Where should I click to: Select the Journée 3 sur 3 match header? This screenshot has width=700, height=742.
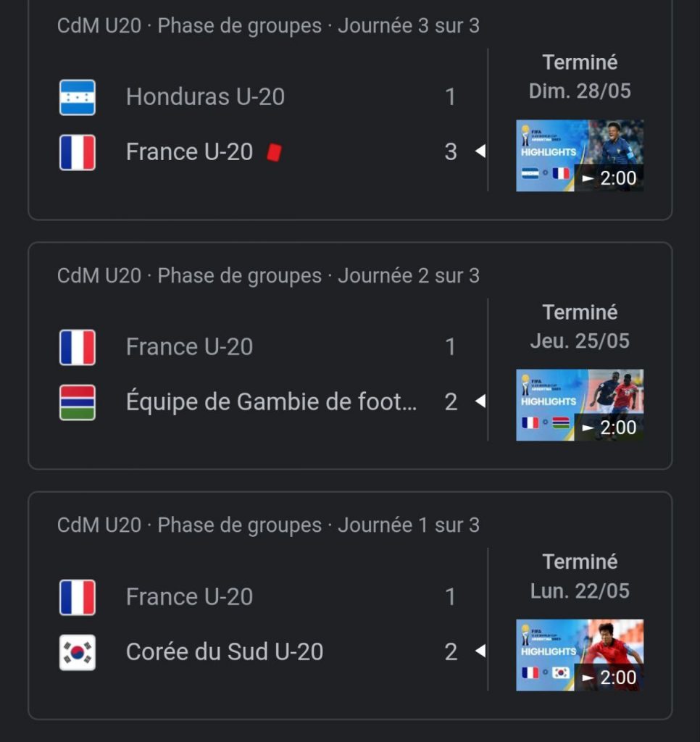coord(268,25)
